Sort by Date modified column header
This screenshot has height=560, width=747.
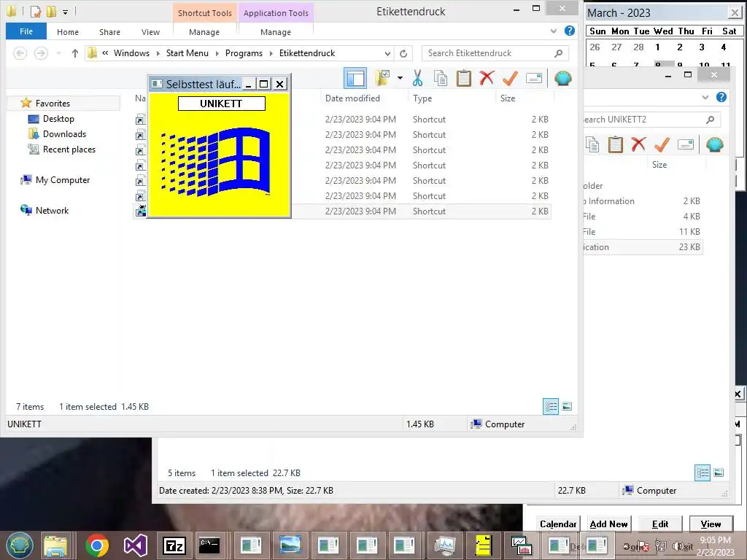[x=352, y=98]
